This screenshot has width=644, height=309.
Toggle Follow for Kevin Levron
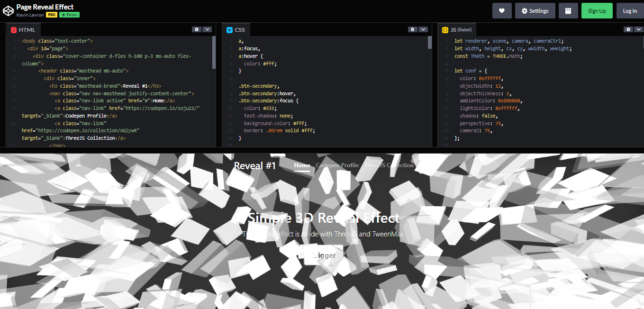[x=69, y=15]
